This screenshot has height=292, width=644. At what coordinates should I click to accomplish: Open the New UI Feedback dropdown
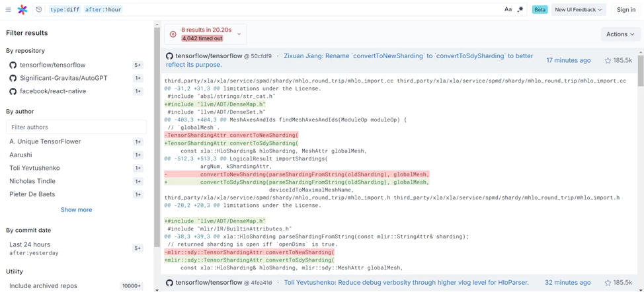pos(579,10)
